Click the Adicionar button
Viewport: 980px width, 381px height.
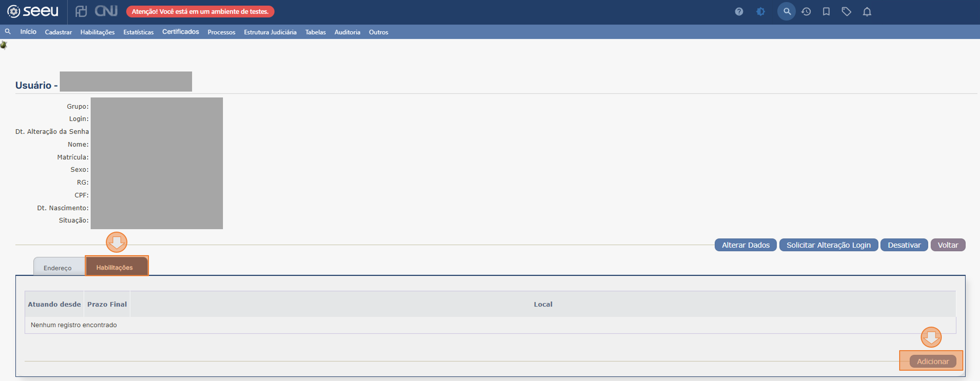coord(933,361)
